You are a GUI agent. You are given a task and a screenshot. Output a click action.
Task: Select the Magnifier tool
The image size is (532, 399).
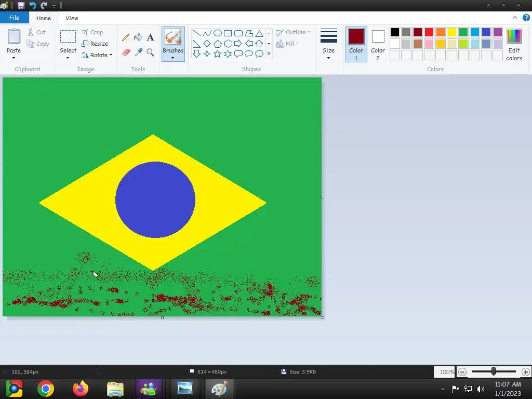tap(150, 52)
